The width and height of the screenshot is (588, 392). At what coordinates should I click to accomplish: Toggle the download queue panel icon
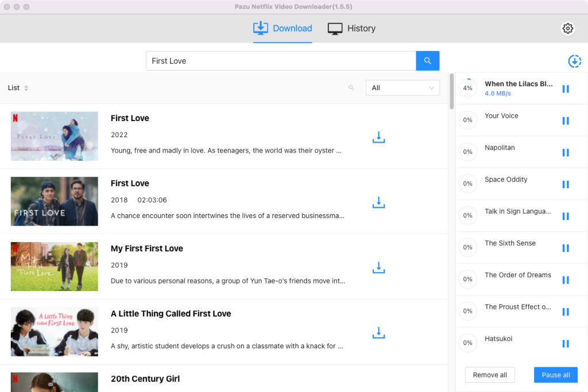[x=574, y=61]
